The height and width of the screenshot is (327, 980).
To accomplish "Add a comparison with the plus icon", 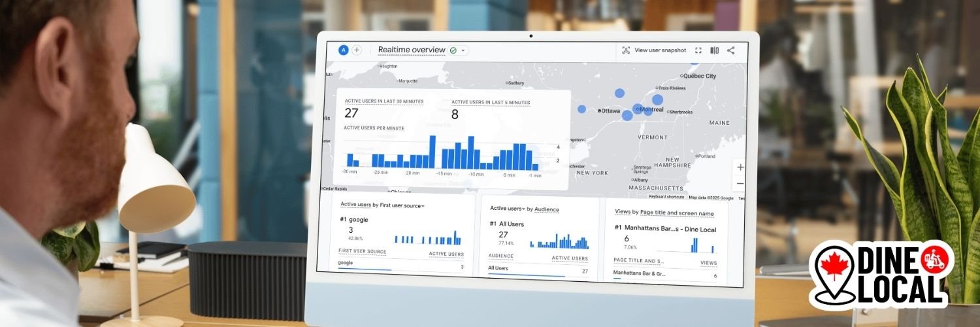I will pyautogui.click(x=357, y=50).
